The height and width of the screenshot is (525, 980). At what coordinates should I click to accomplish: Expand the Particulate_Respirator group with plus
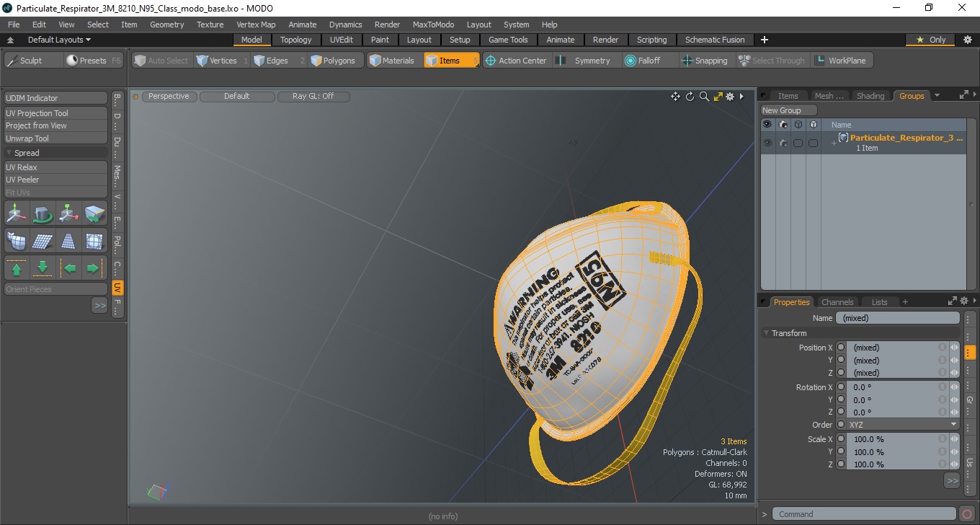tap(834, 143)
